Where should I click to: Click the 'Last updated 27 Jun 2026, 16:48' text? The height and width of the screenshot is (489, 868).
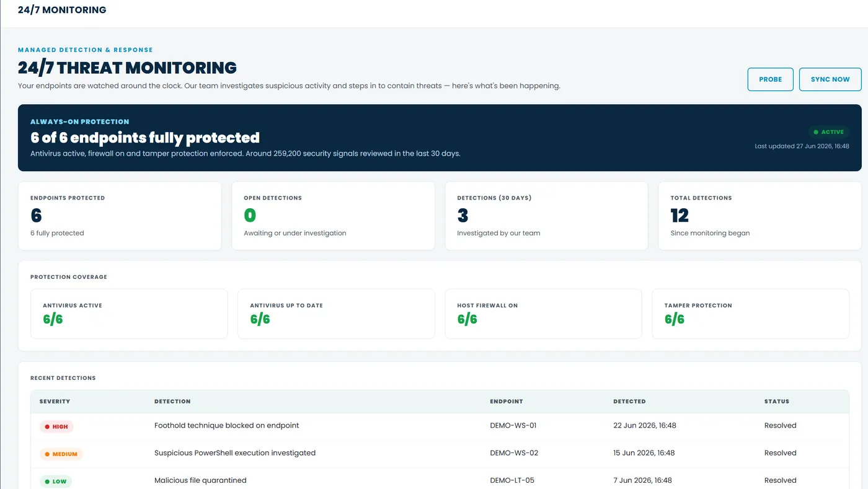802,146
